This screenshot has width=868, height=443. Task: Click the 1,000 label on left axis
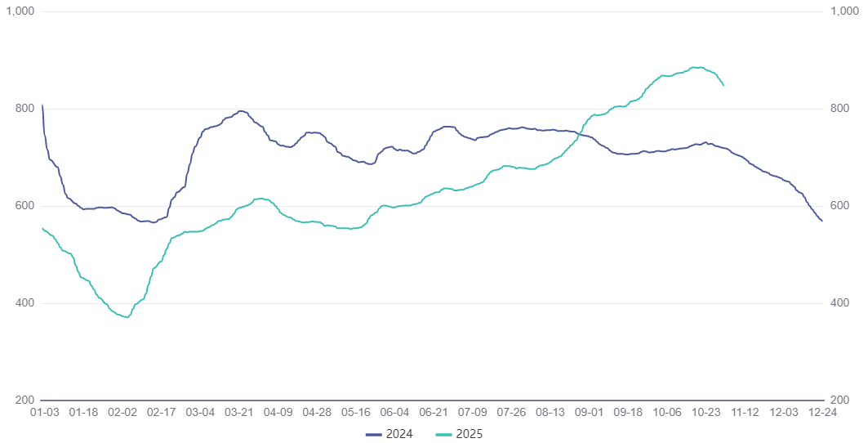tap(20, 11)
